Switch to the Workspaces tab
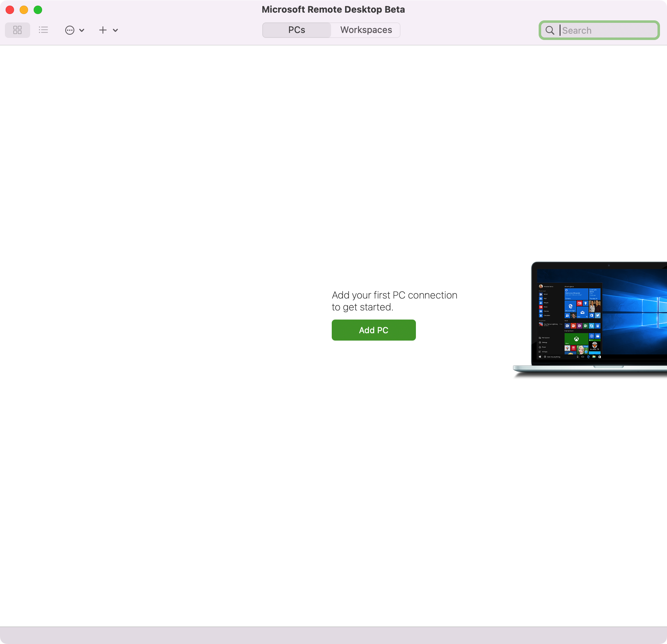 pyautogui.click(x=366, y=30)
